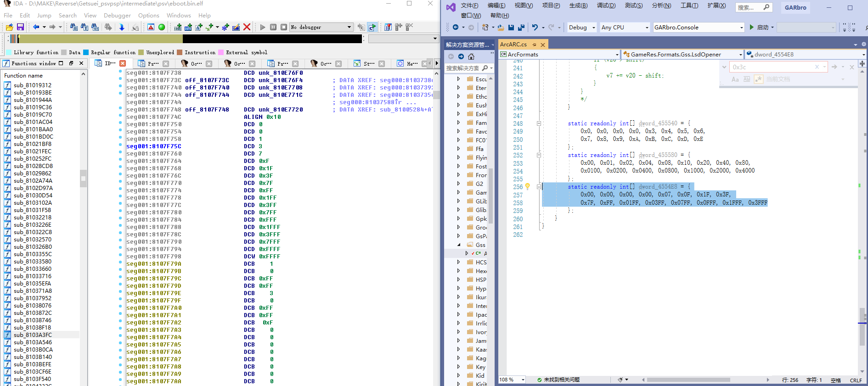Click the green circle icon in IDA toolbar

click(x=162, y=28)
